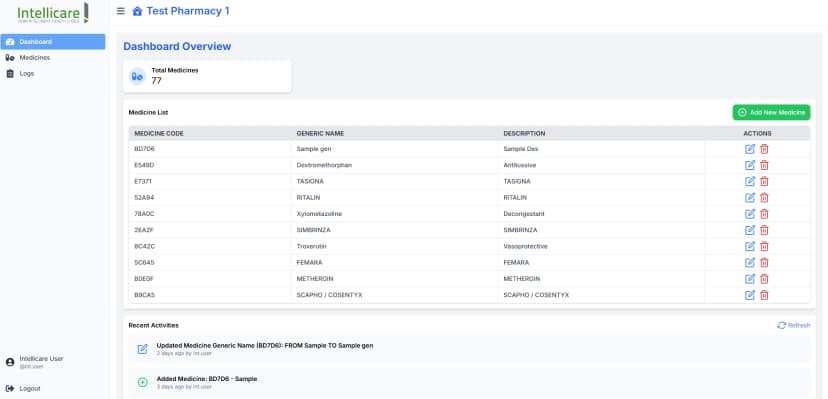Click the plus icon on Added Medicine activity
This screenshot has height=399, width=828.
pyautogui.click(x=143, y=383)
